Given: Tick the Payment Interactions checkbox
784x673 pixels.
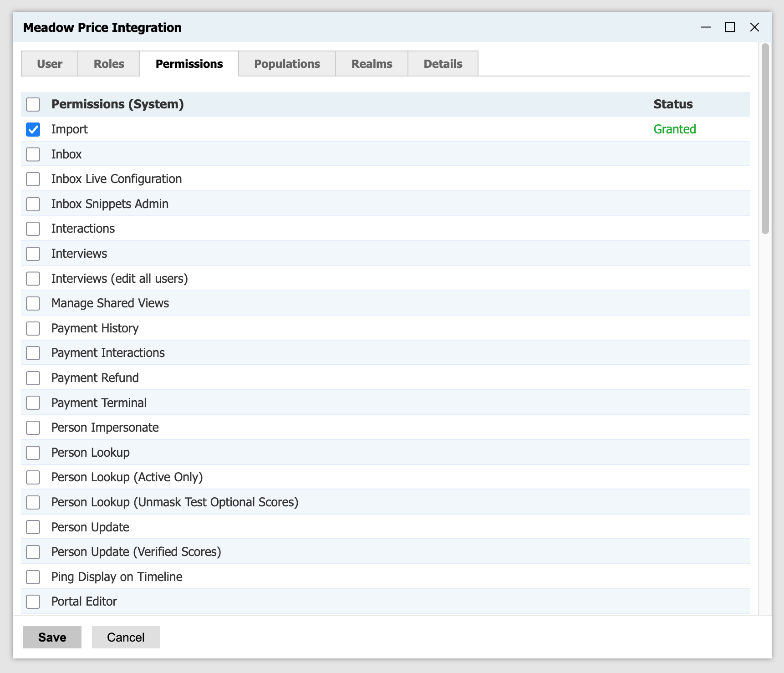Looking at the screenshot, I should pos(33,353).
